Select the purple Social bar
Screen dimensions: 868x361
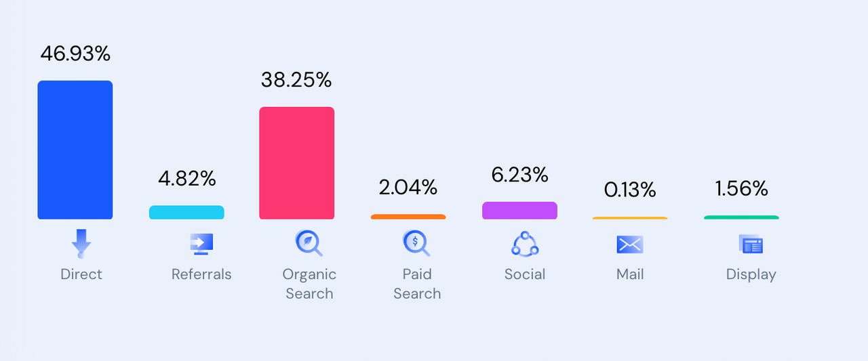[519, 210]
